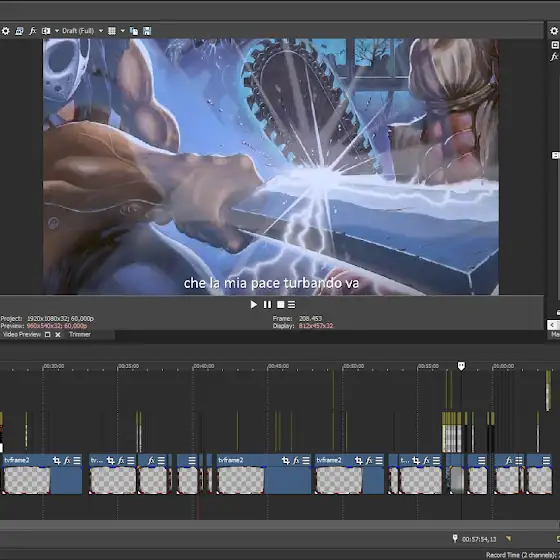
Task: Open Project Video Properties gear in preview toolbar
Action: pos(6,31)
